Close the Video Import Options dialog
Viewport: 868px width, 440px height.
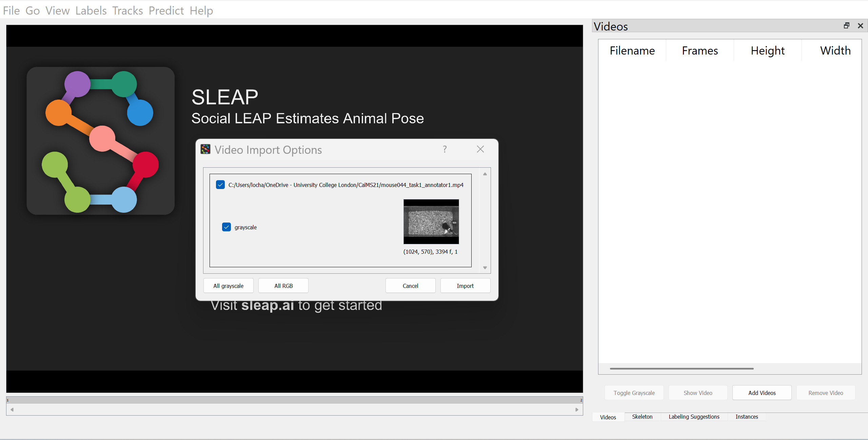(480, 149)
